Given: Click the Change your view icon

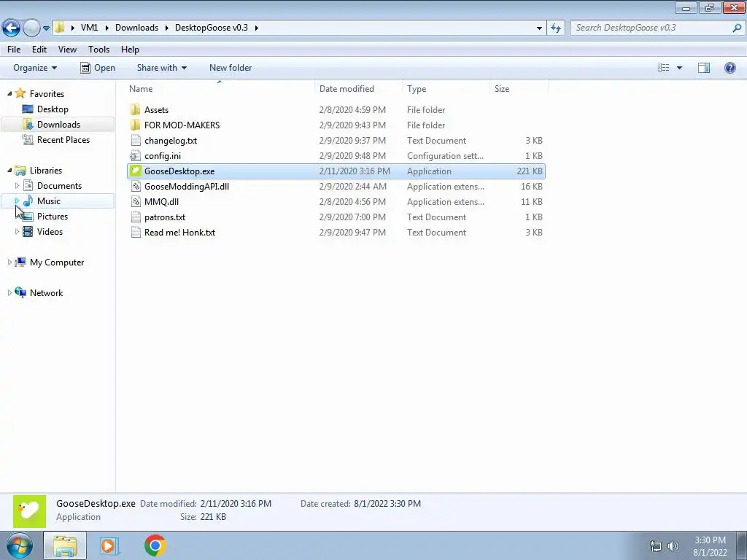Looking at the screenshot, I should (663, 68).
